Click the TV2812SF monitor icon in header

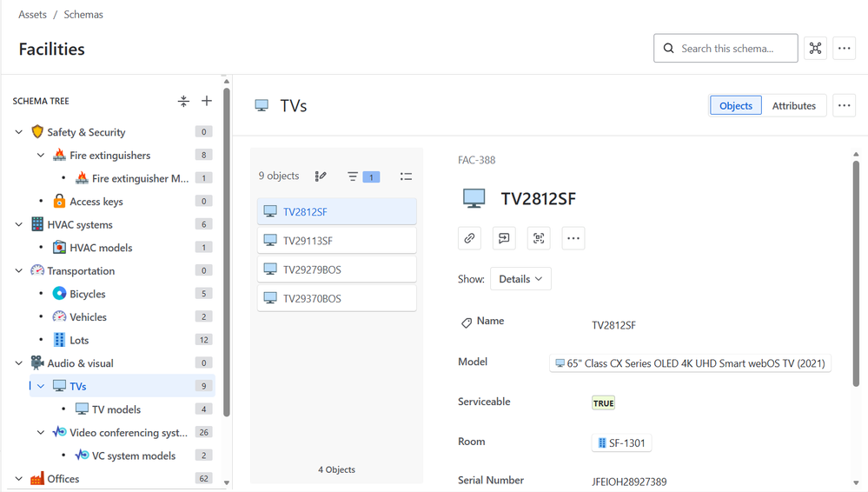[474, 198]
